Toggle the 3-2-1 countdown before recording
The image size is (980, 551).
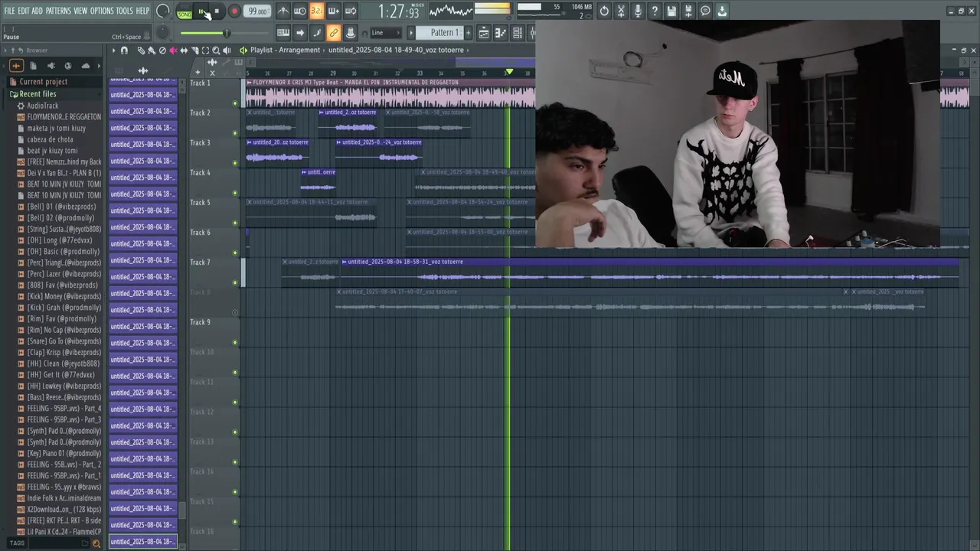pos(316,11)
